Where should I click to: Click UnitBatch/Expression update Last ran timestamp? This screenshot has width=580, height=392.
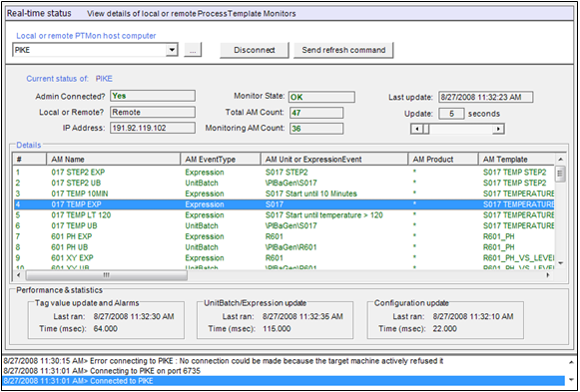(302, 316)
